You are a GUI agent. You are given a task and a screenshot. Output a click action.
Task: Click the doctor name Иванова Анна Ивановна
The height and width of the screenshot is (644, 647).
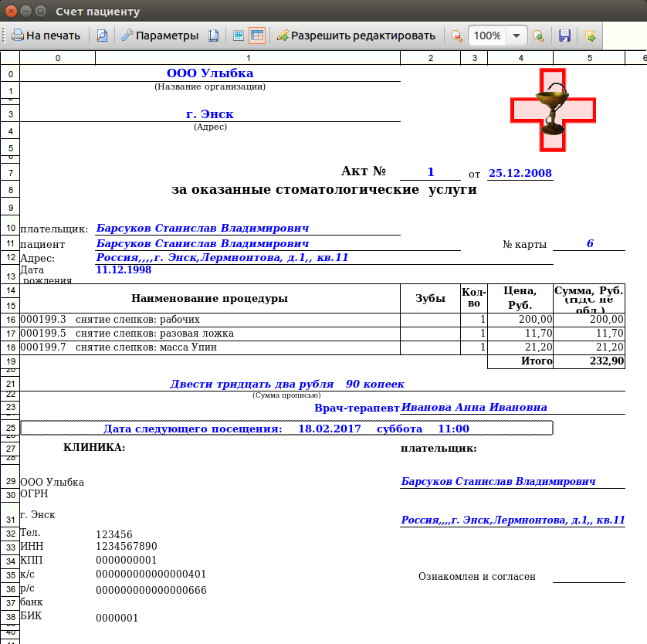[x=474, y=407]
